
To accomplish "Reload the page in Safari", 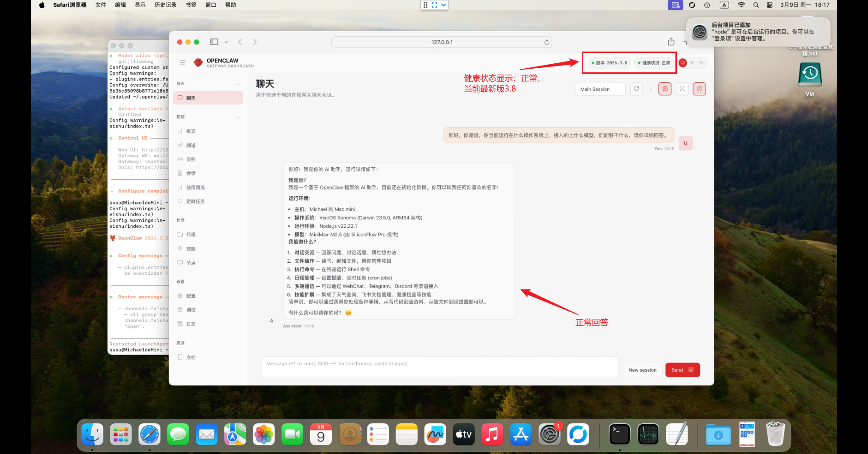I will click(547, 42).
